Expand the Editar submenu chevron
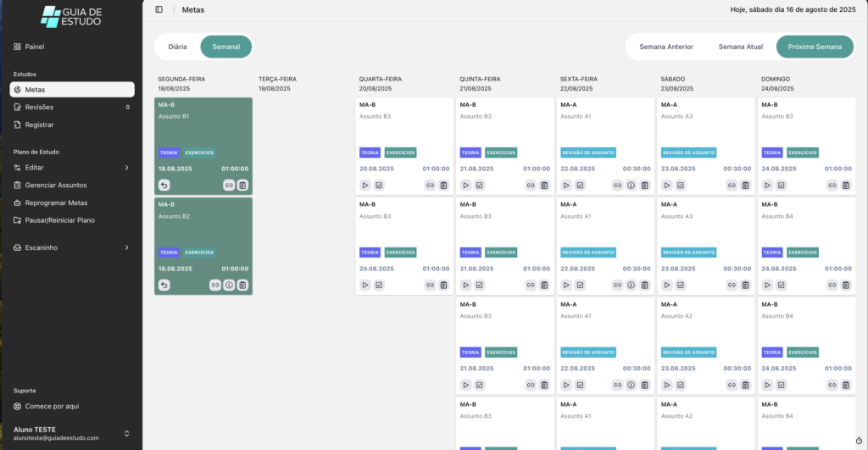 click(127, 168)
